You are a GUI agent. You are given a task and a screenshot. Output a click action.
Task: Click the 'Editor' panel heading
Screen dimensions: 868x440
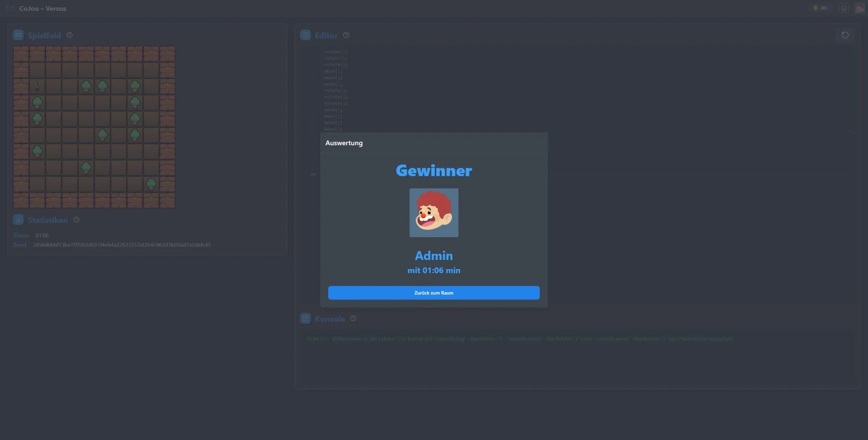click(326, 35)
